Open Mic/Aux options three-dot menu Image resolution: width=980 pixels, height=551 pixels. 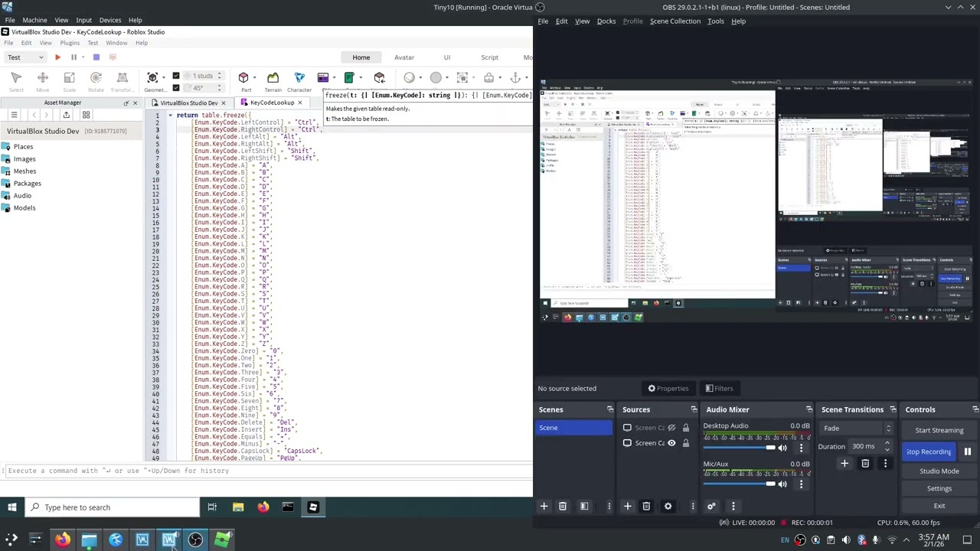(x=802, y=484)
